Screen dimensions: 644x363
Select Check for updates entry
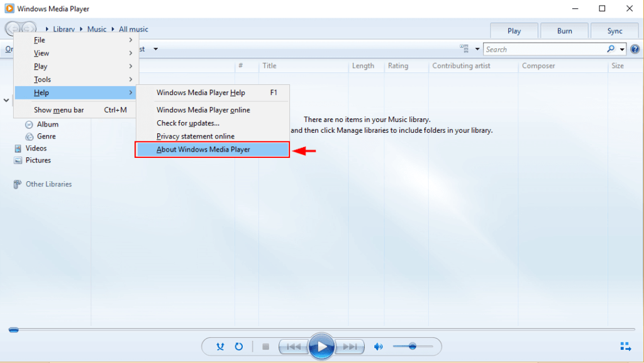coord(187,123)
